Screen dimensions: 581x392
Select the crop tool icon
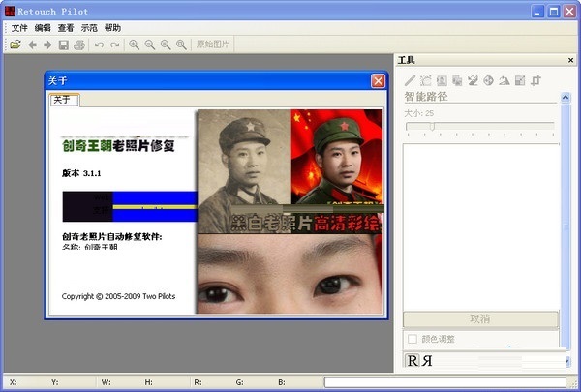[x=535, y=80]
